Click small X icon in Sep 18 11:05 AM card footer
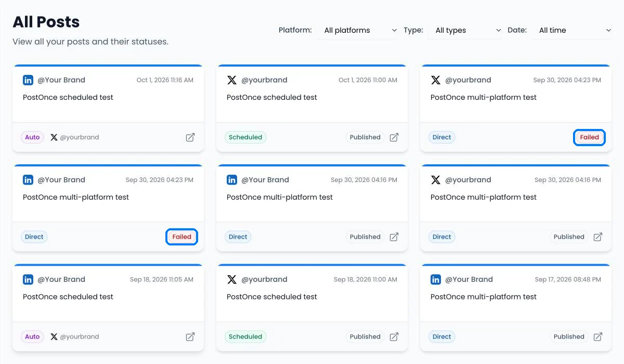Viewport: 624px width, 364px height. click(x=54, y=337)
